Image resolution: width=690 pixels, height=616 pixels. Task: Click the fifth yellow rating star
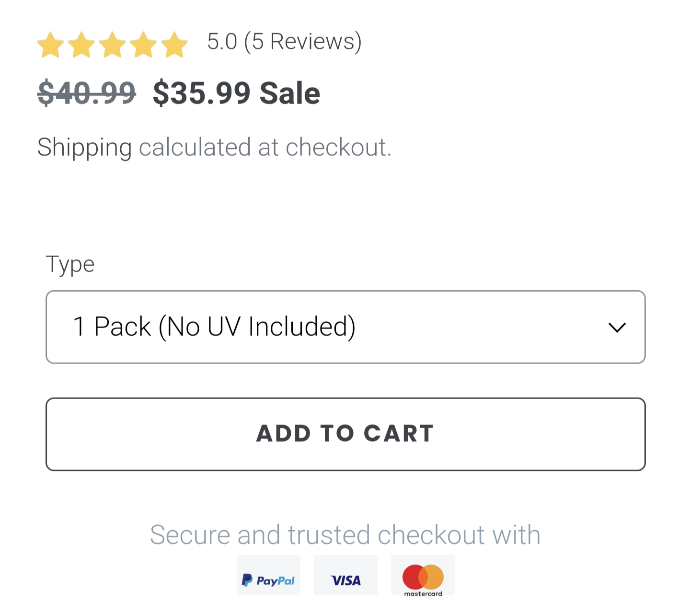point(174,45)
